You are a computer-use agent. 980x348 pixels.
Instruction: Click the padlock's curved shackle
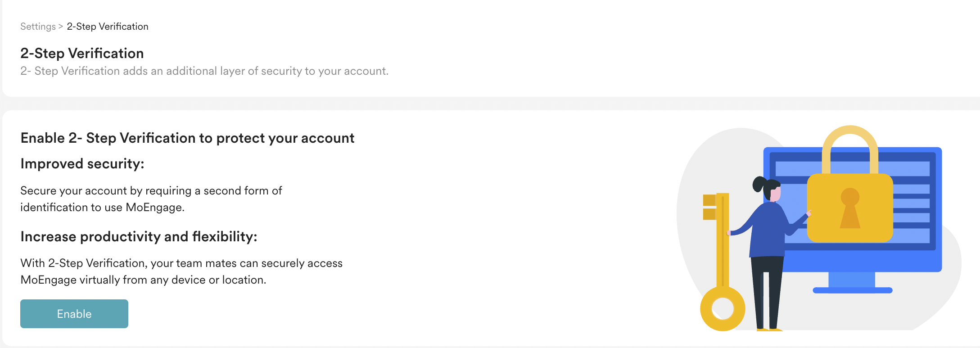coord(850,149)
